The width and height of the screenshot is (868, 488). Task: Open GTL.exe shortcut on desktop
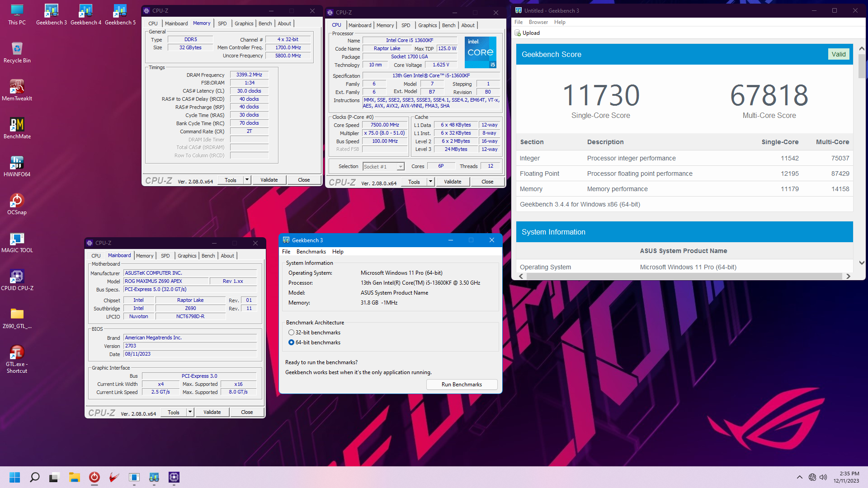17,359
